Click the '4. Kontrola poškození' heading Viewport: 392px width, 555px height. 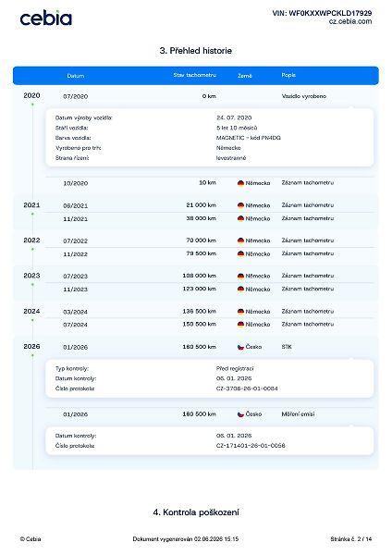click(196, 512)
